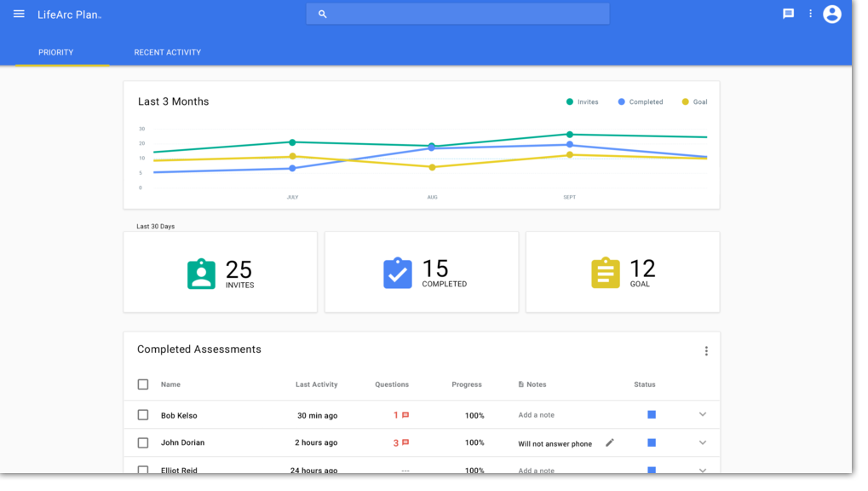Screen dimensions: 868x491
Task: Click the Invites data point at July
Action: [x=292, y=142]
